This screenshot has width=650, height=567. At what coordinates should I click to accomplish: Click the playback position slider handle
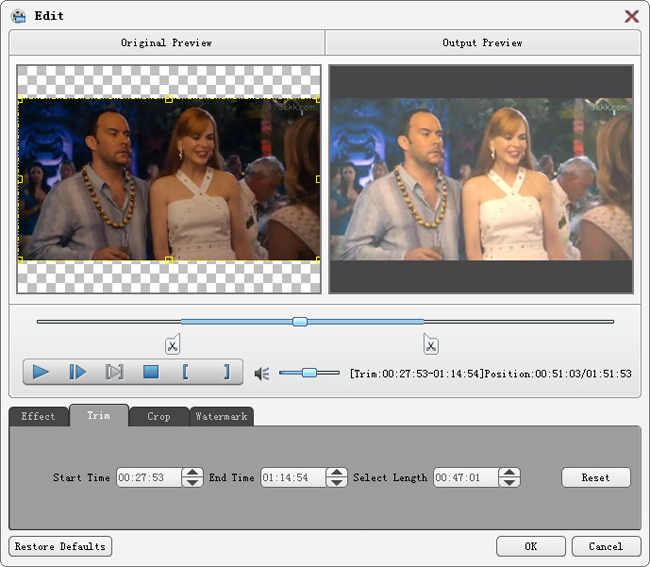[x=300, y=322]
